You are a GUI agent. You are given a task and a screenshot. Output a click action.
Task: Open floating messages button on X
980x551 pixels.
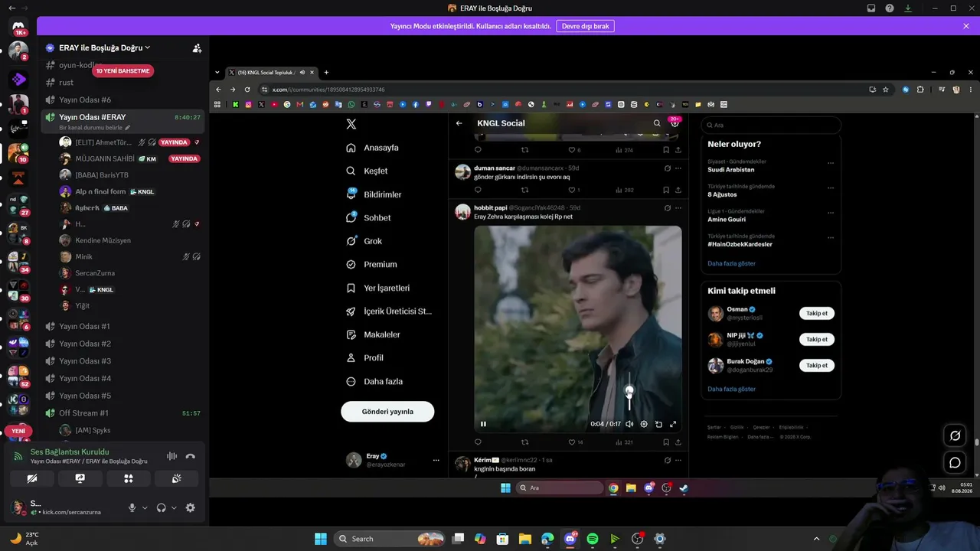[x=955, y=462]
